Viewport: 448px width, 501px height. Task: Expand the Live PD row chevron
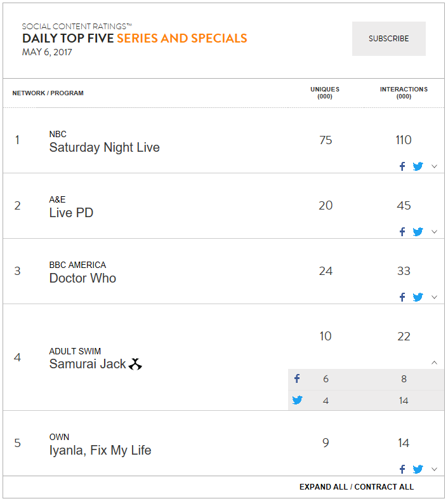click(434, 232)
